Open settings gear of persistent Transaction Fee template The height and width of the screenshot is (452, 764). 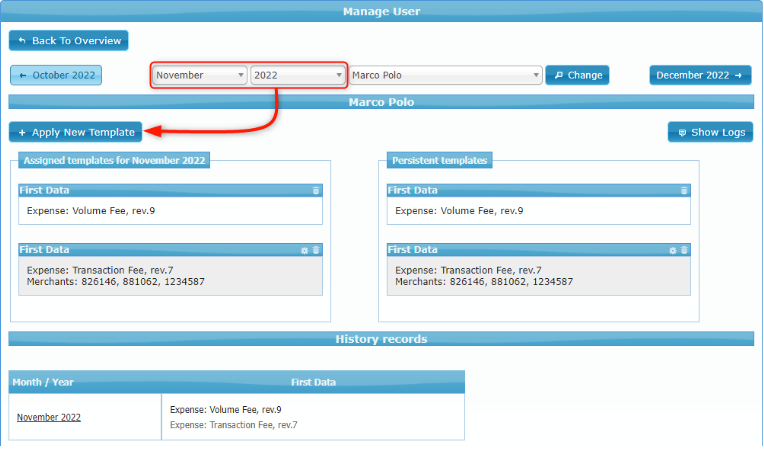click(x=673, y=250)
